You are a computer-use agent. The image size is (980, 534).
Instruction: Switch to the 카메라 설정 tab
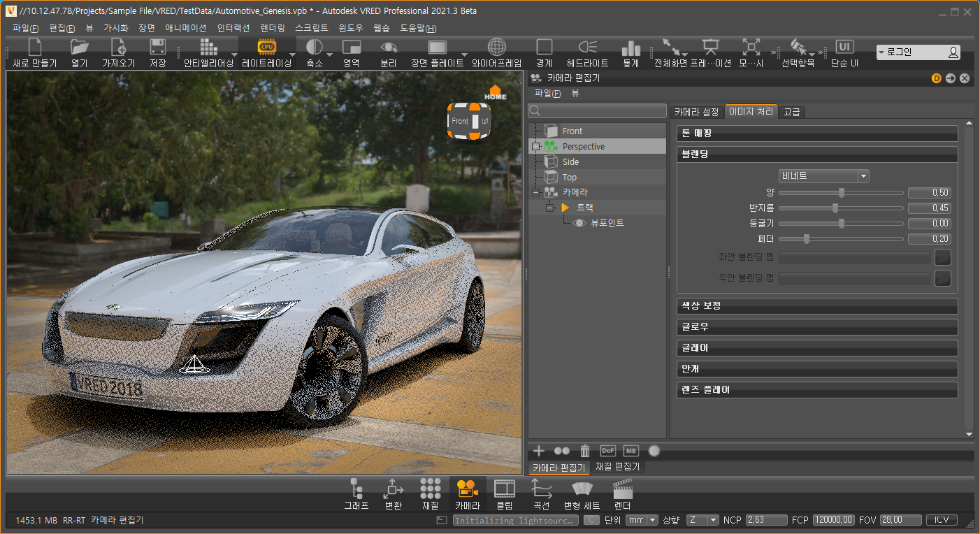click(696, 112)
